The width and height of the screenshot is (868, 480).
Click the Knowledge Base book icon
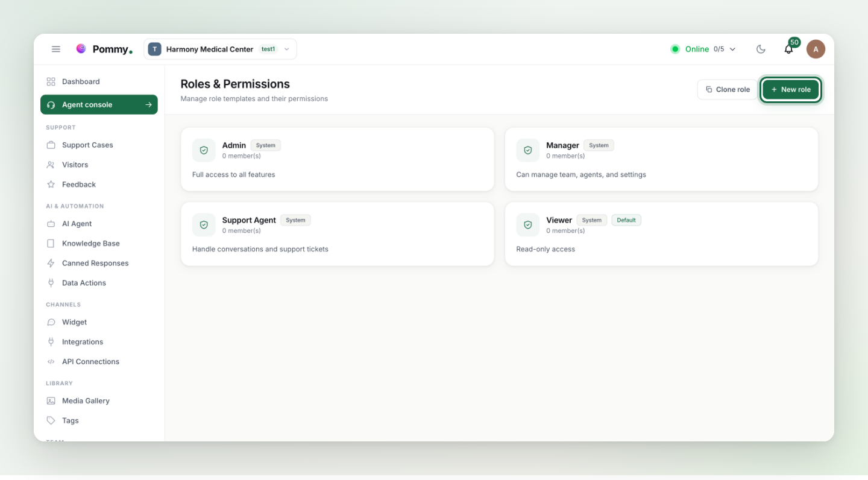click(51, 244)
